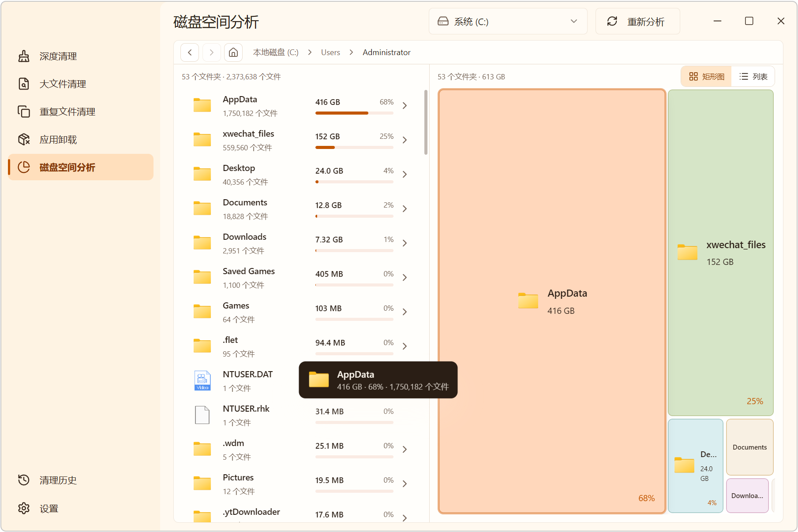Open App Uninstall (应用卸载)
Screen dimensions: 798x532
(80, 139)
